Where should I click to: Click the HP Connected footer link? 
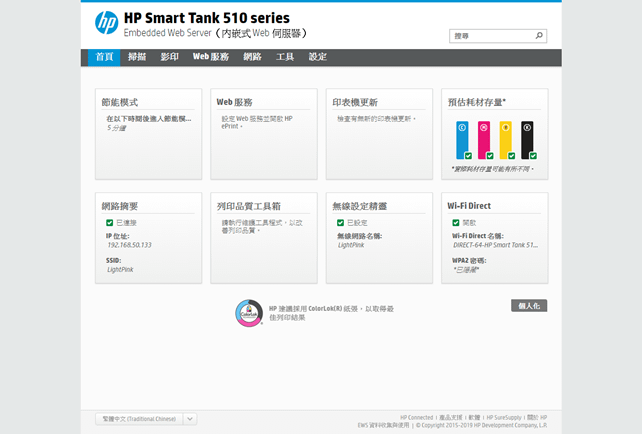click(x=416, y=418)
